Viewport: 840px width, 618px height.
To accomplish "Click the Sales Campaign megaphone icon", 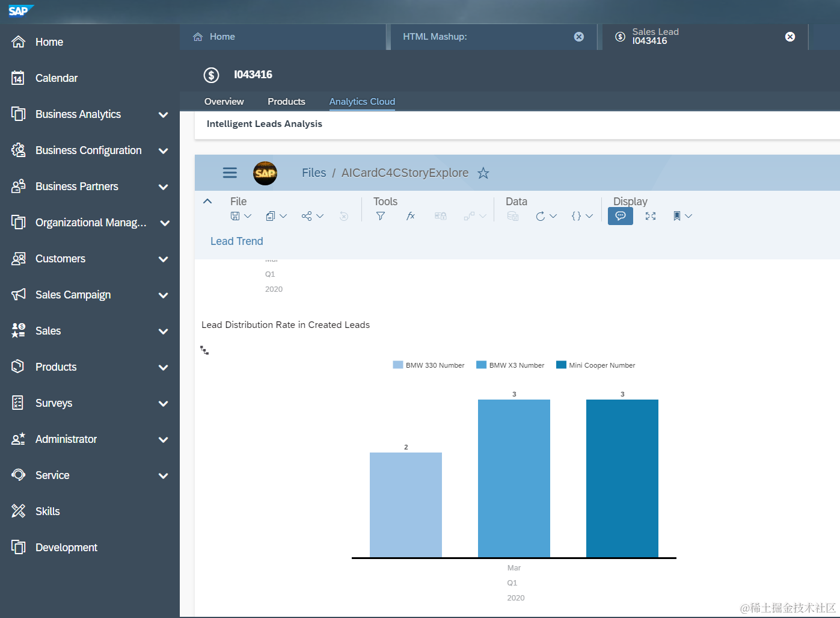I will pos(19,294).
